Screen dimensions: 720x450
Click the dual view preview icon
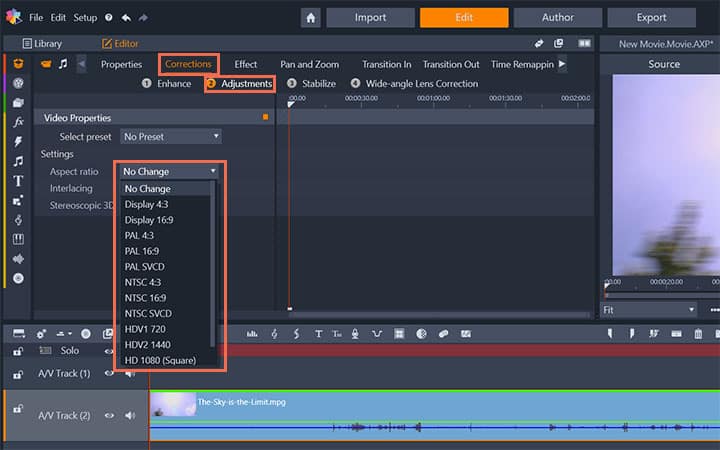584,43
